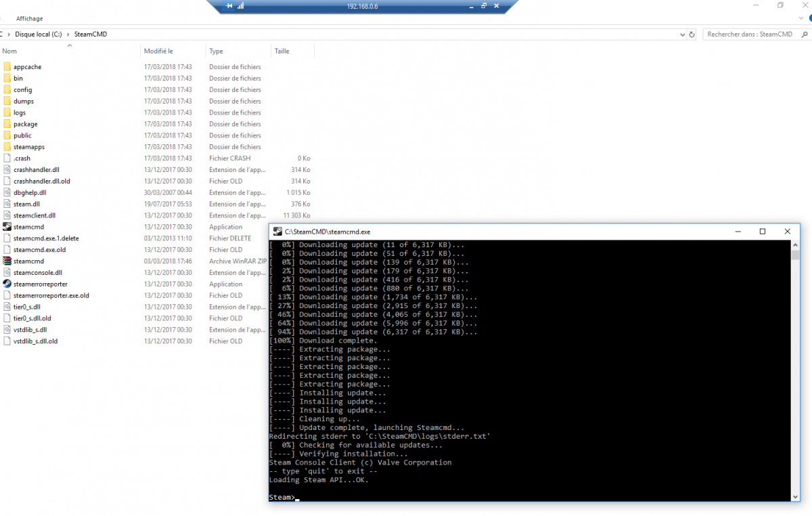812x516 pixels.
Task: Select the vstdlib_s.dll.old file name
Action: click(x=35, y=341)
